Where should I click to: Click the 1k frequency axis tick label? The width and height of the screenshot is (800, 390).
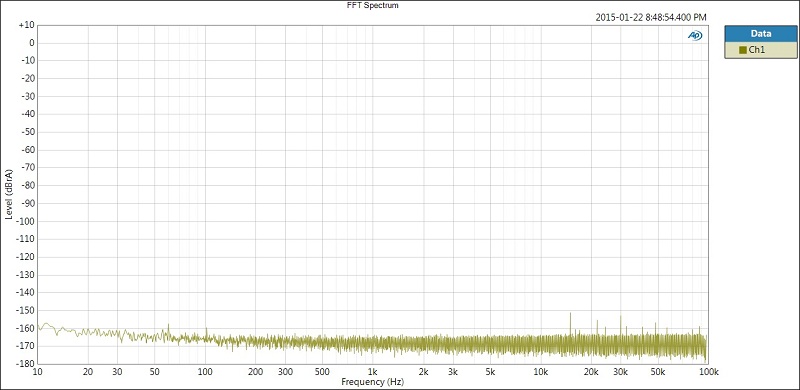point(373,372)
